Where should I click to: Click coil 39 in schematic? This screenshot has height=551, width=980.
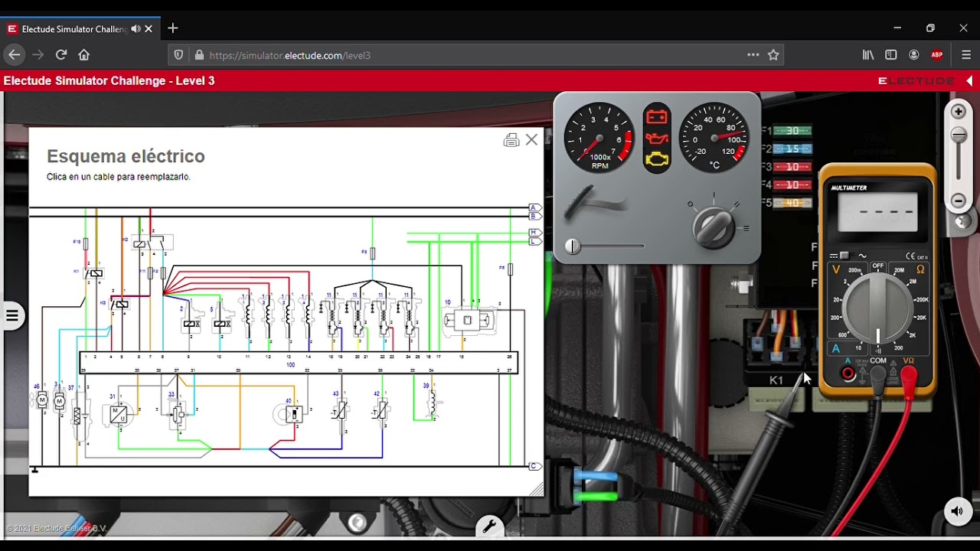click(433, 403)
